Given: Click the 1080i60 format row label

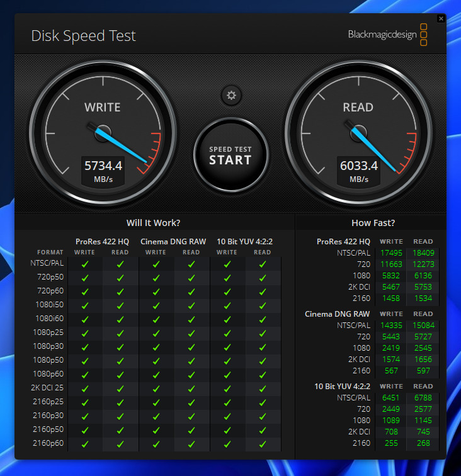Looking at the screenshot, I should [49, 319].
